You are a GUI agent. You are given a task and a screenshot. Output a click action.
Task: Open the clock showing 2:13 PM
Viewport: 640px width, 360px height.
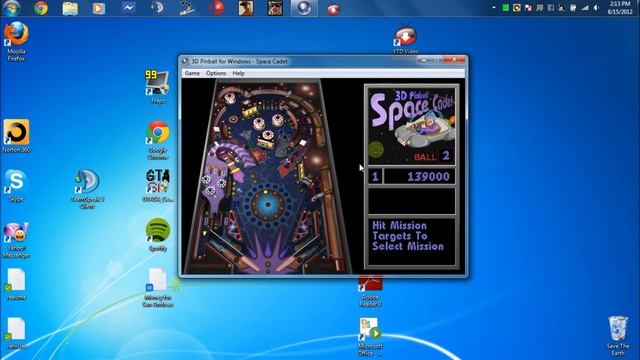(x=620, y=8)
